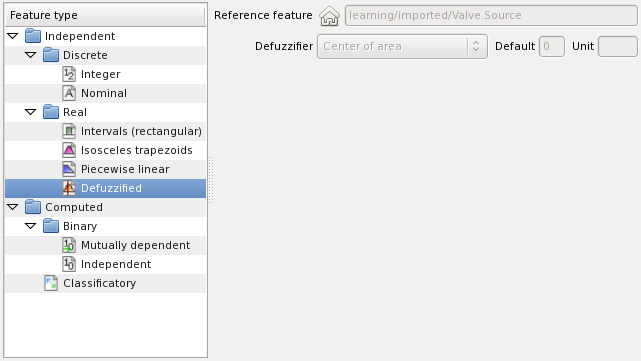The image size is (641, 361).
Task: Choose the Piecewise linear icon
Action: pyautogui.click(x=69, y=169)
